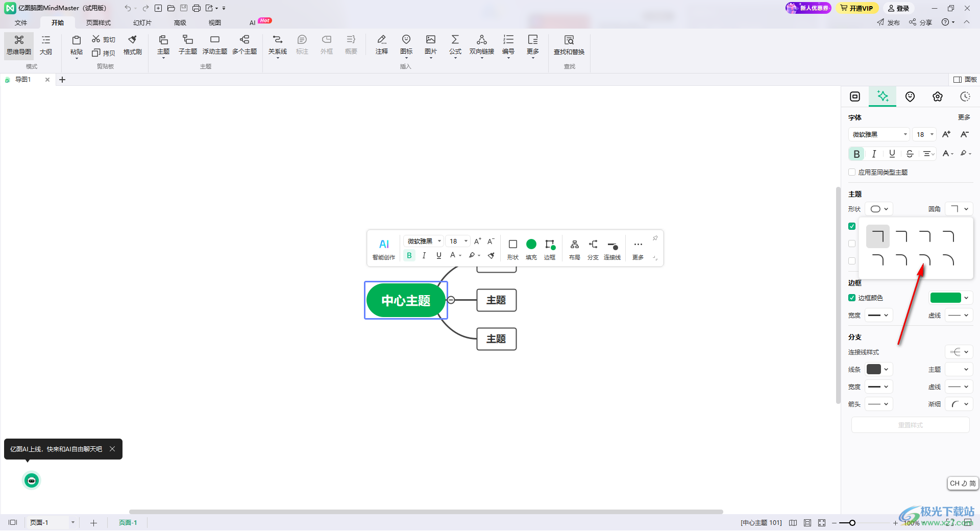Insert a Formula (公式)

click(455, 45)
